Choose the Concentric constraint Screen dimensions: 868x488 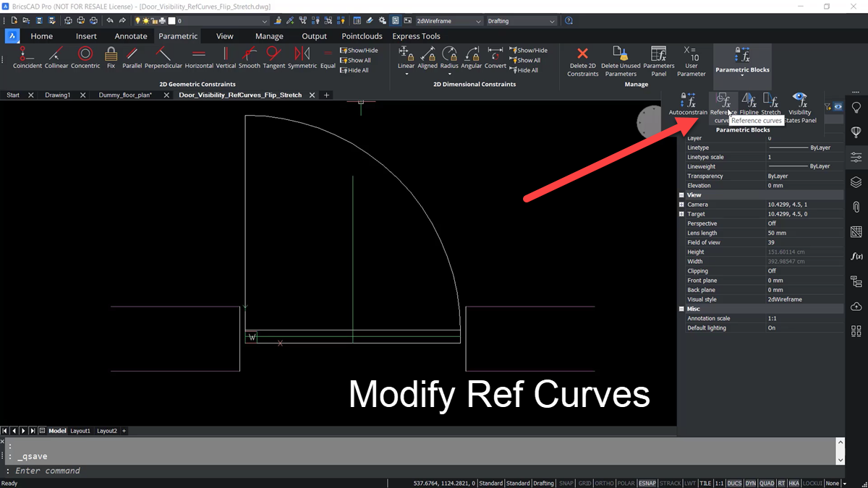click(x=85, y=58)
